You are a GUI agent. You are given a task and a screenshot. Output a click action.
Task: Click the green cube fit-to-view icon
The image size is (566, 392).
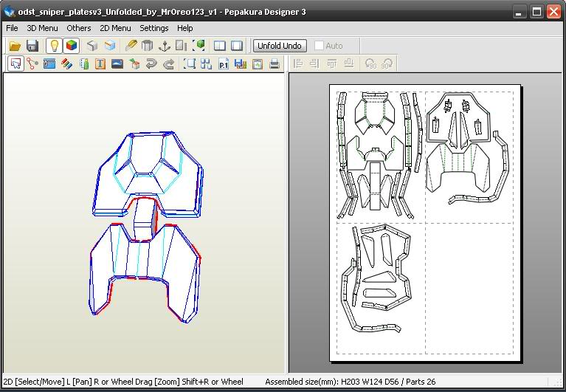click(199, 46)
